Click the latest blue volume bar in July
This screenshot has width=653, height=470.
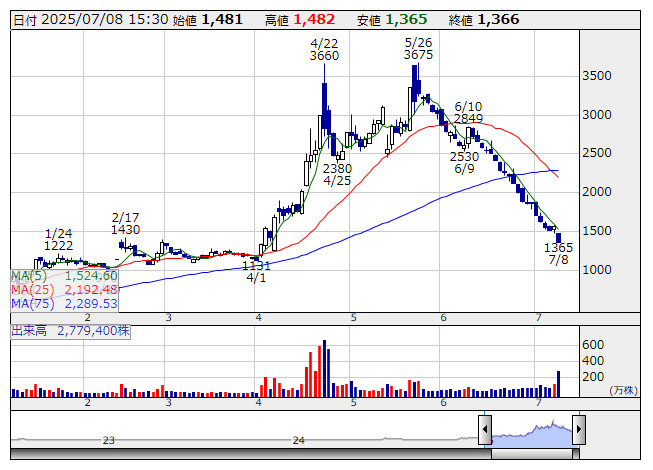click(x=558, y=384)
